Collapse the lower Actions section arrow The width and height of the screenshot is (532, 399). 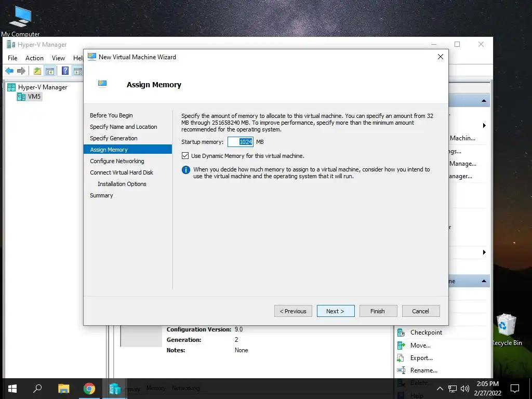click(484, 281)
